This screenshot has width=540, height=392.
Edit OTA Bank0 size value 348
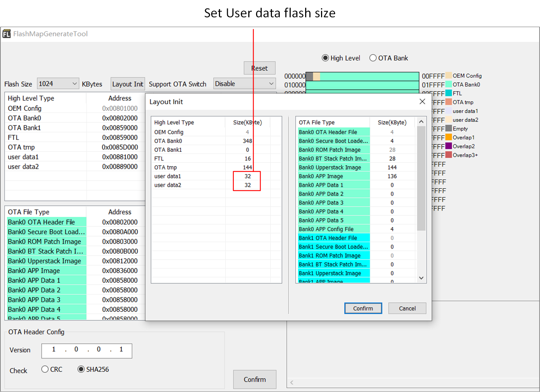(x=248, y=141)
